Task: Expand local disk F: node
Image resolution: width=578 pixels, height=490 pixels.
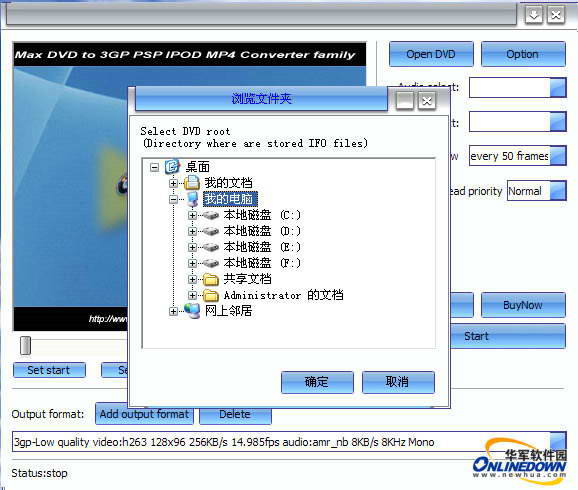Action: (x=192, y=264)
